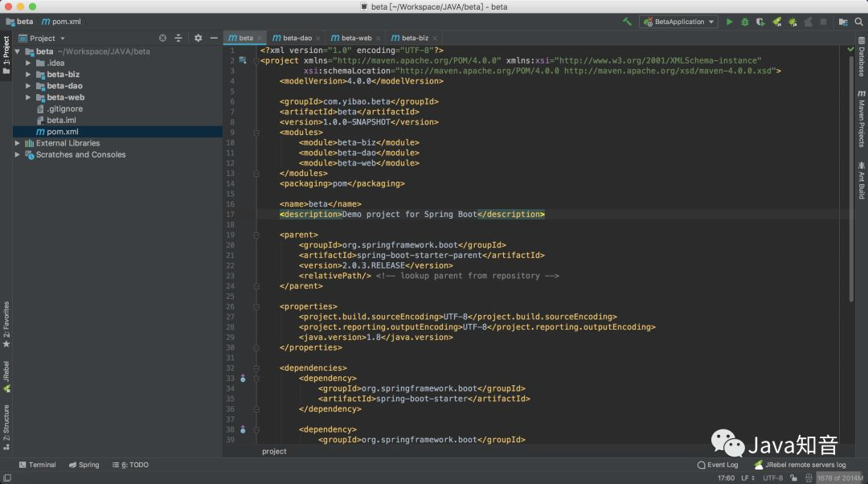Screen dimensions: 868x484
Task: Start debugging with the green bug icon
Action: tap(744, 22)
